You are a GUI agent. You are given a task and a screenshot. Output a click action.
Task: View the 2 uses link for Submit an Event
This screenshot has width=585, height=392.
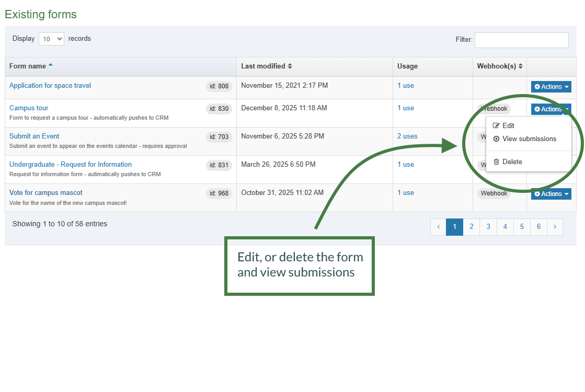pyautogui.click(x=407, y=136)
